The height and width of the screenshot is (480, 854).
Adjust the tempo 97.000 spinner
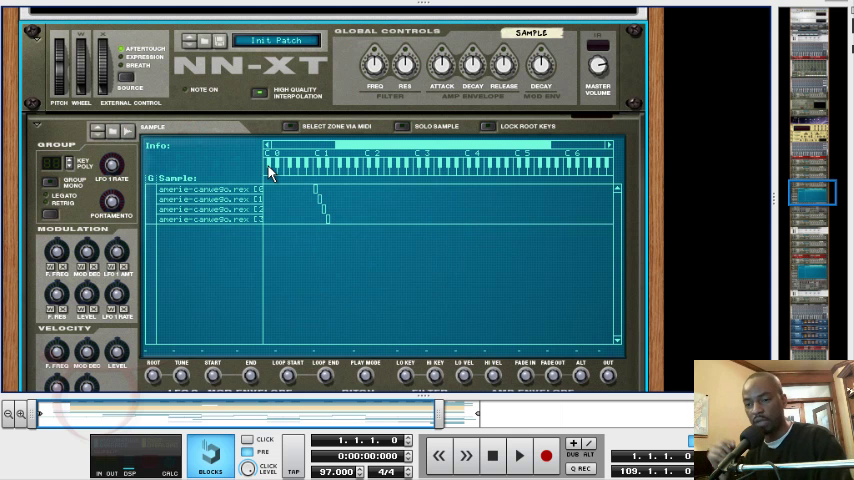359,472
